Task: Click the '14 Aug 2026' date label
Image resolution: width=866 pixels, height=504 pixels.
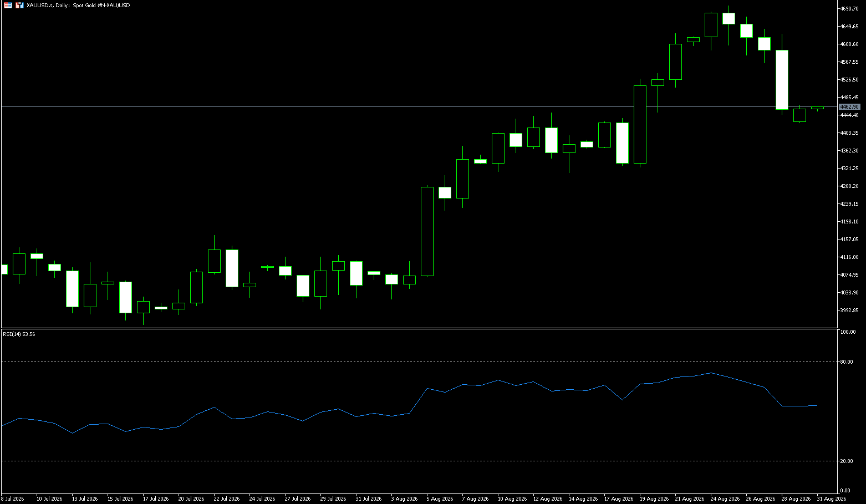Action: tap(583, 499)
